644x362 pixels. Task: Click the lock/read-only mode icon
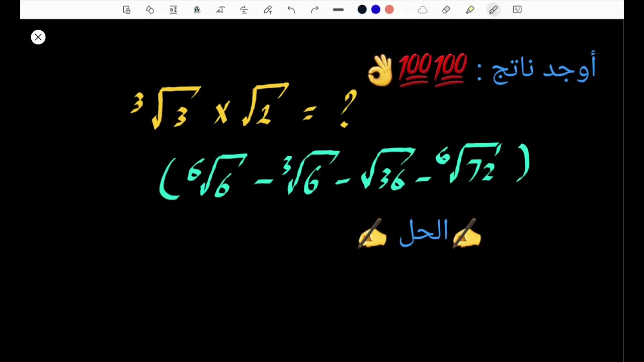coord(127,10)
